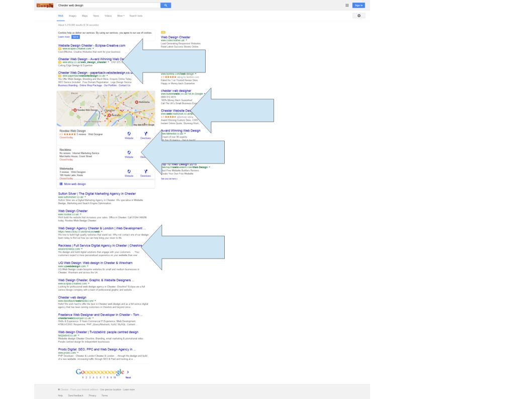Open Prodo Digital SEO, PPC result
This screenshot has width=532, height=399.
(x=97, y=349)
